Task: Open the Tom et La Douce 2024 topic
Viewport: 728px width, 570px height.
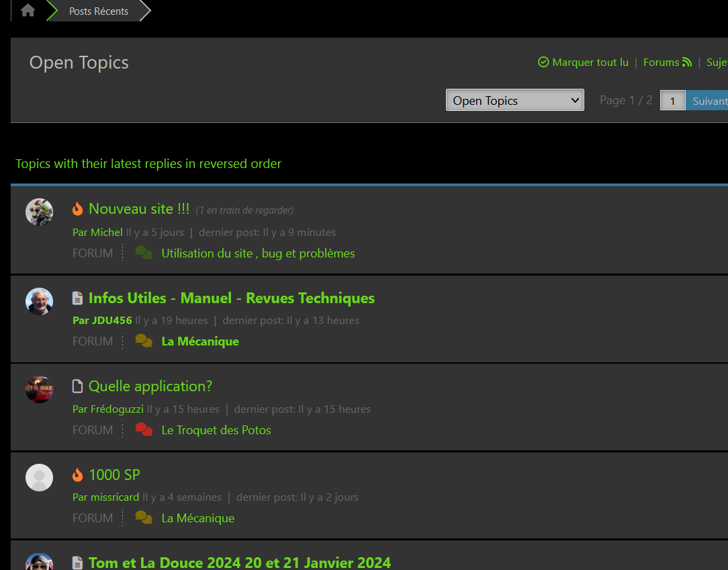Action: point(240,562)
